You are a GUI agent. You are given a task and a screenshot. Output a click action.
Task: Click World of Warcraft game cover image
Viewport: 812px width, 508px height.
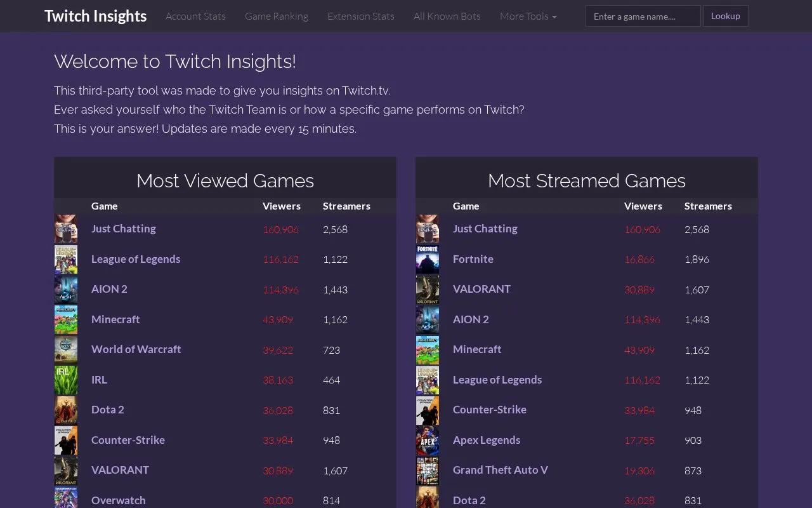tap(66, 350)
